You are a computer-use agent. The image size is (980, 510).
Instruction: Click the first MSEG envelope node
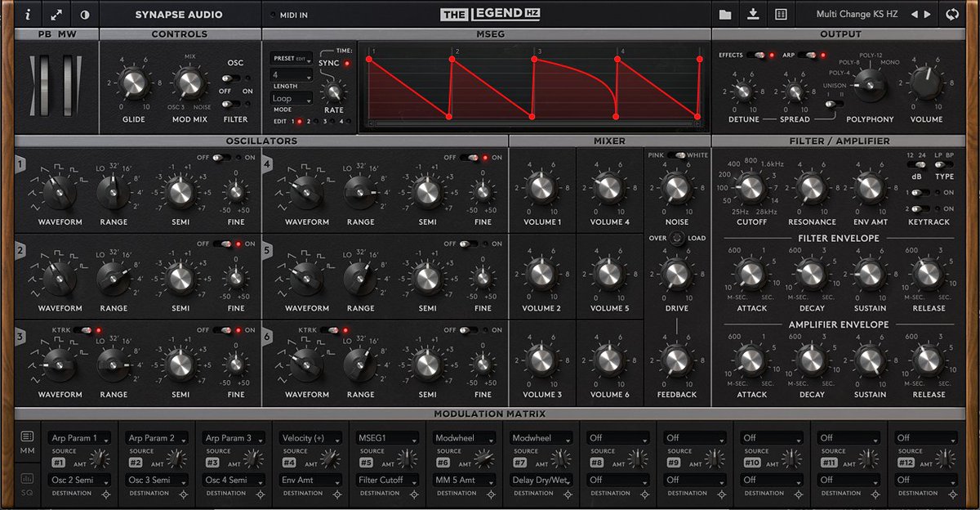click(x=368, y=59)
